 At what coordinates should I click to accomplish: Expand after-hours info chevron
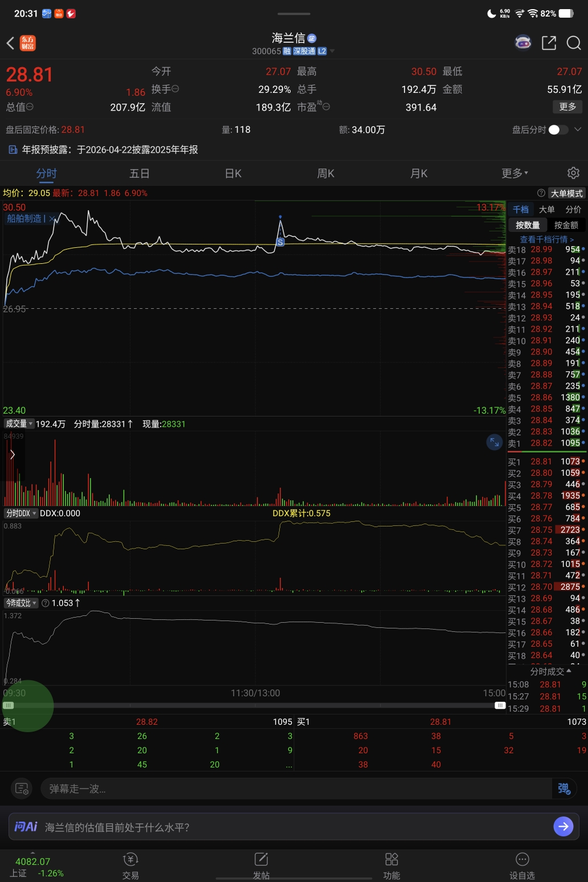click(x=578, y=130)
